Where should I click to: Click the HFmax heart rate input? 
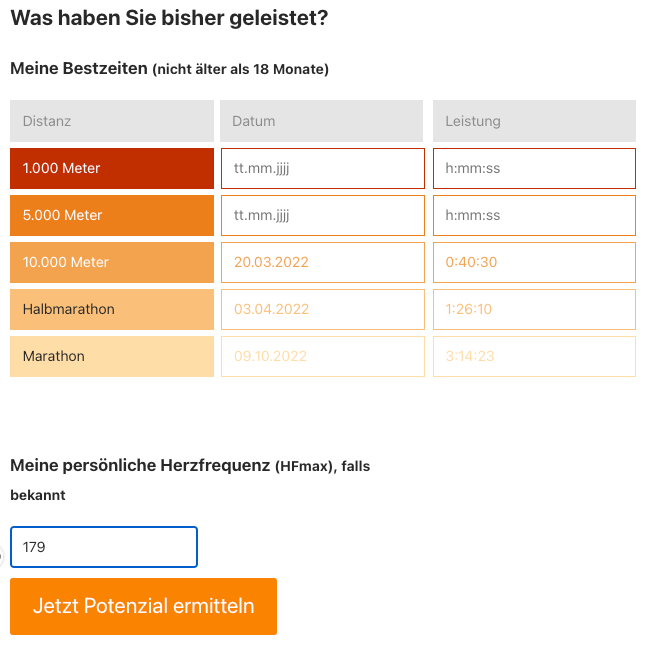104,547
